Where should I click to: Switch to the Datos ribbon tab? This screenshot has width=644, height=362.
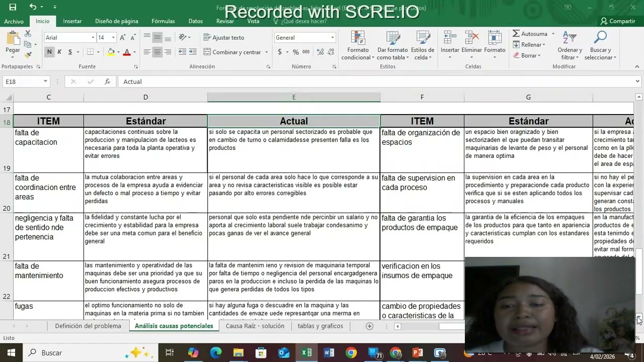pyautogui.click(x=196, y=21)
